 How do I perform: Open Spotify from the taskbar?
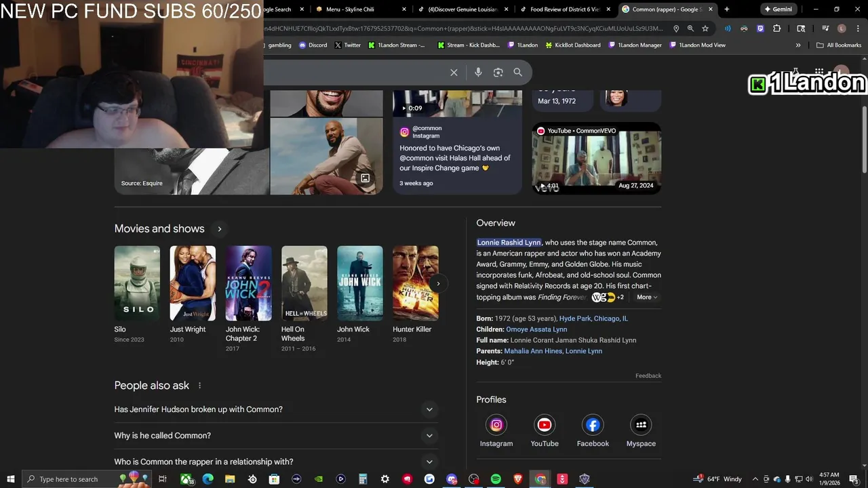pyautogui.click(x=496, y=479)
